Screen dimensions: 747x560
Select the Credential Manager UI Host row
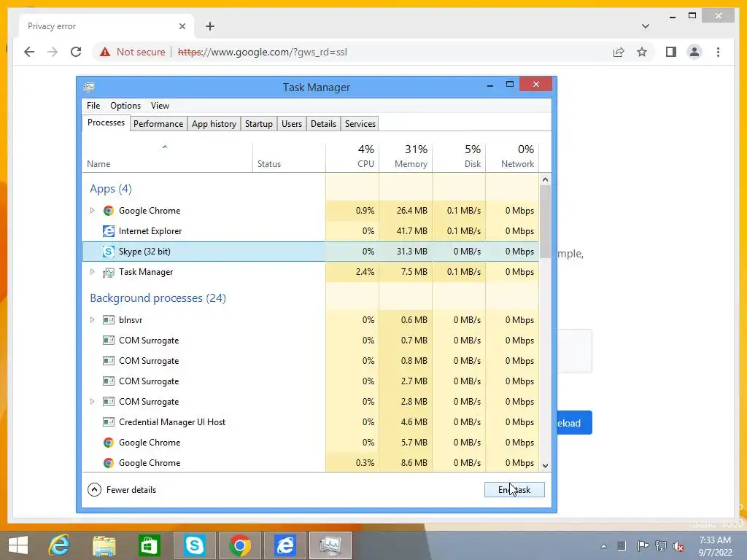point(311,422)
